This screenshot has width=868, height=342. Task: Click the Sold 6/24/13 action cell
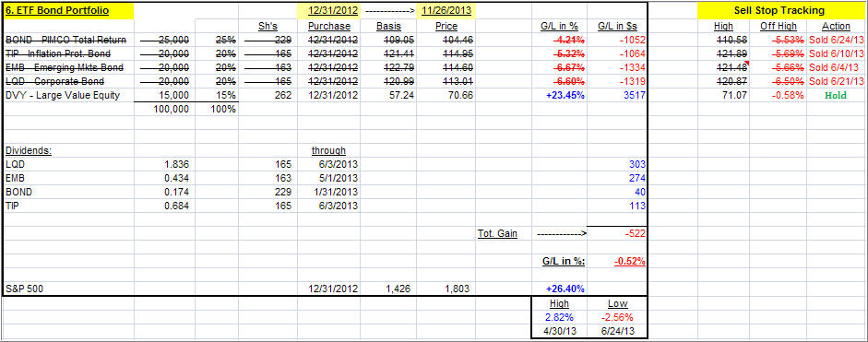coord(837,40)
